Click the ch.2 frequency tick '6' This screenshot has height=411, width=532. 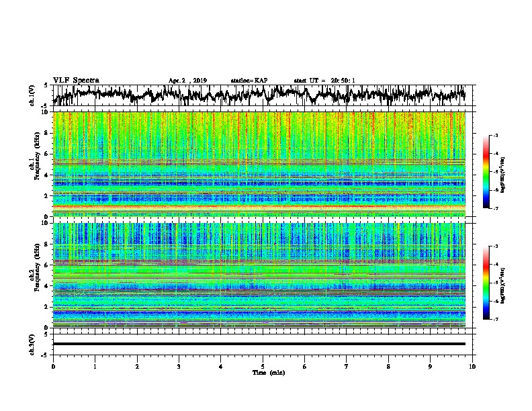47,265
